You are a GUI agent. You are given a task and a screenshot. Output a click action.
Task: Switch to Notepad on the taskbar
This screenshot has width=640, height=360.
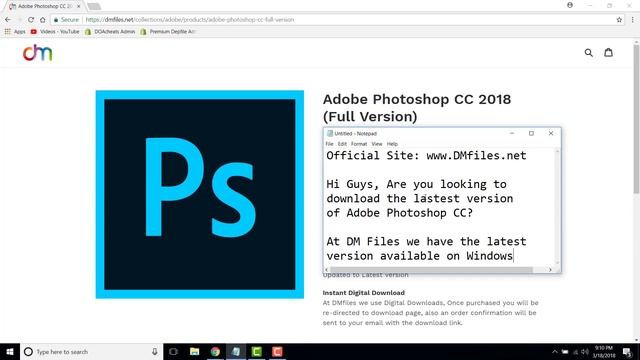point(236,351)
